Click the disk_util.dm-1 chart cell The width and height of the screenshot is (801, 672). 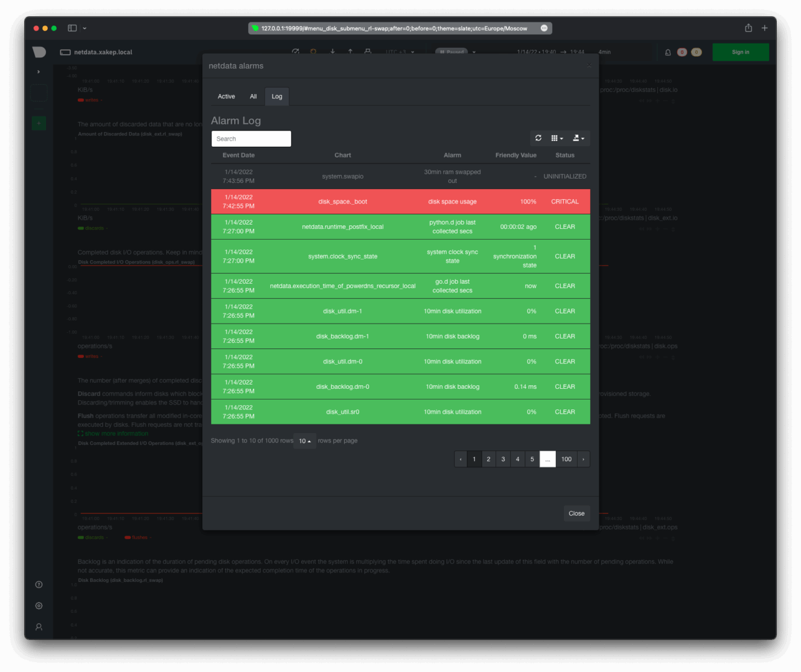pos(342,311)
